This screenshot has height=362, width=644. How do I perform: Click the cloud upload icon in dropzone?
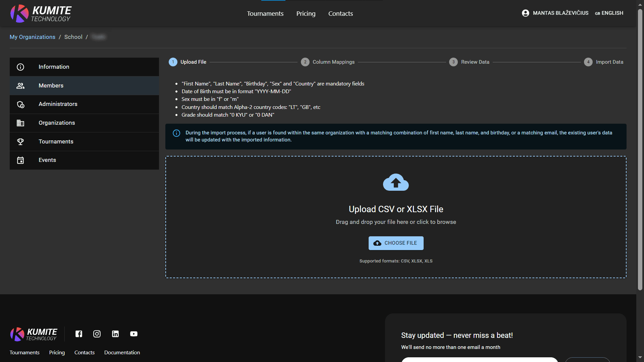tap(396, 182)
